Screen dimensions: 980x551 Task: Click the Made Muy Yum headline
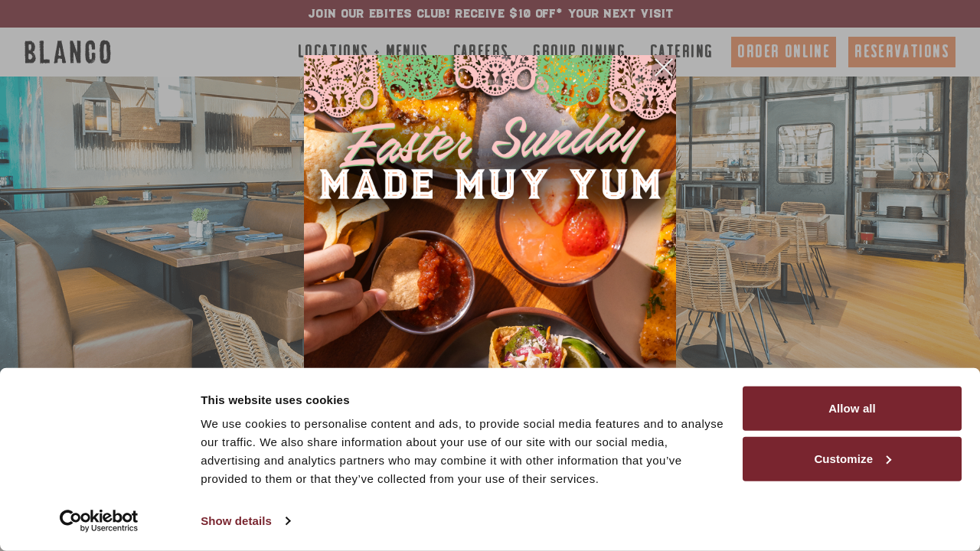(490, 184)
